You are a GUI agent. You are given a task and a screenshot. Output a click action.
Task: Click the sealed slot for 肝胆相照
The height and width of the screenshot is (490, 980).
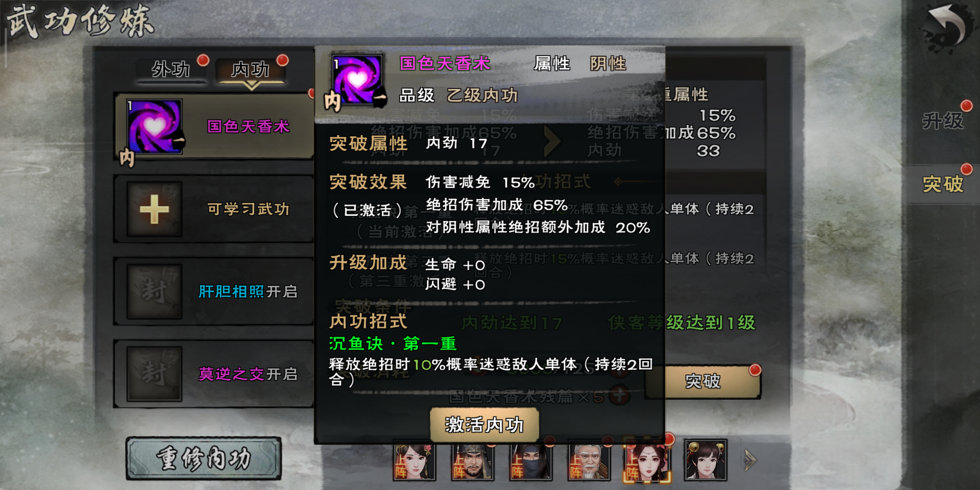[x=154, y=292]
